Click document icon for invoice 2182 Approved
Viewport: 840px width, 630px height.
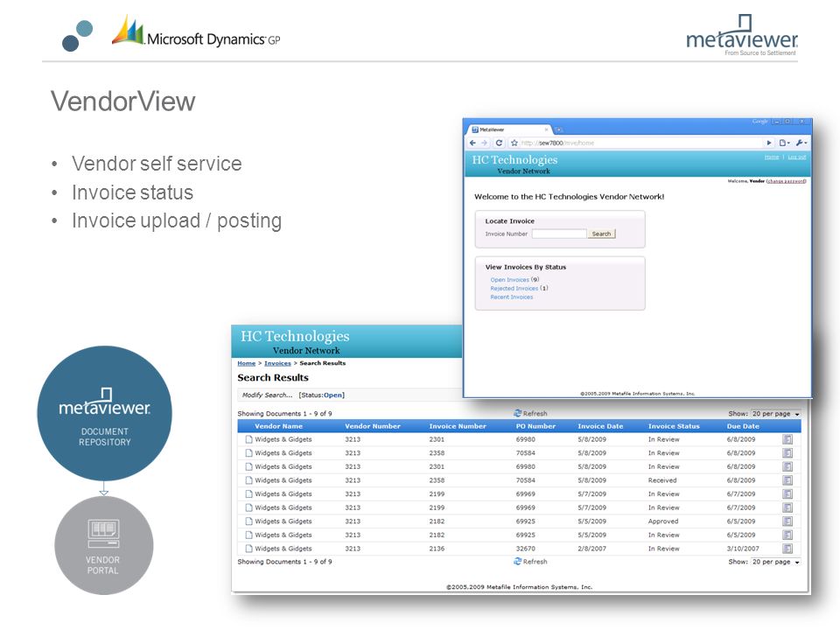click(248, 521)
